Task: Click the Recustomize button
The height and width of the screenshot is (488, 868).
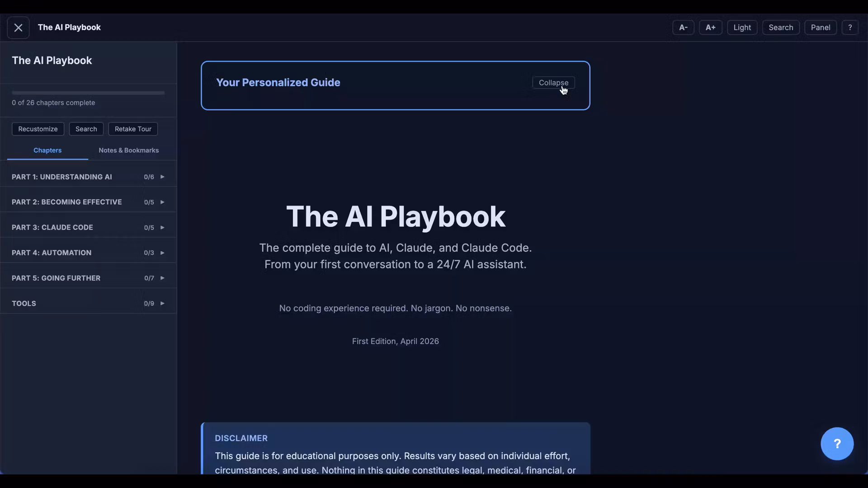Action: (x=38, y=129)
